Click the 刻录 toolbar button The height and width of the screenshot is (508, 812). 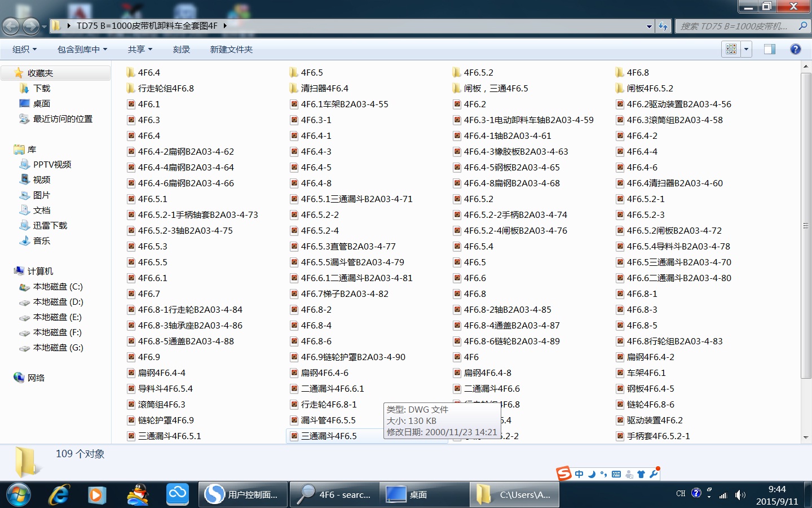tap(182, 50)
